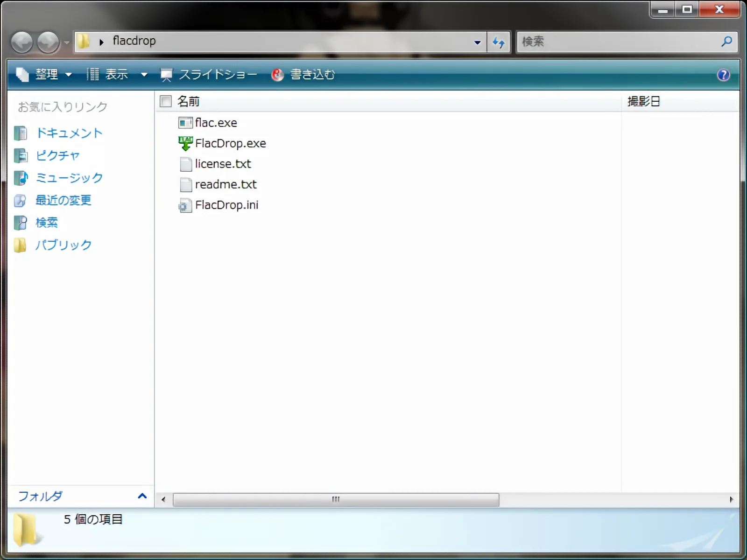Image resolution: width=747 pixels, height=560 pixels.
Task: Expand the フォルダ folders pane
Action: point(142,496)
